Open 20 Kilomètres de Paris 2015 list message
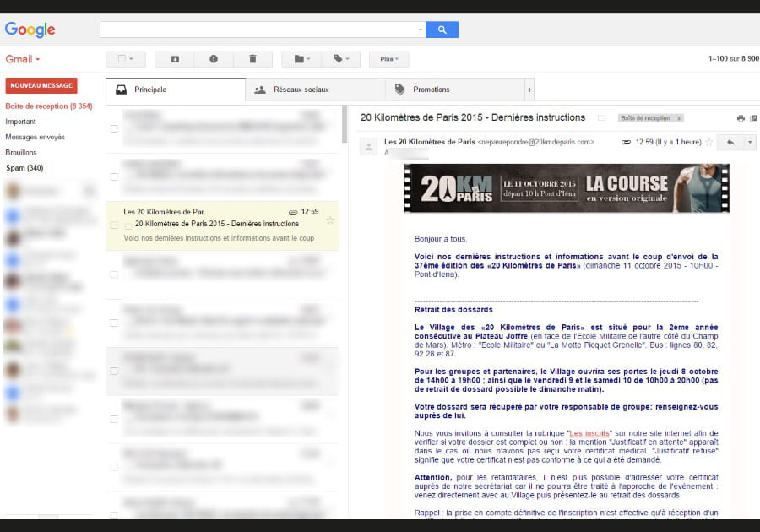Viewport: 760px width, 532px height. [222, 225]
